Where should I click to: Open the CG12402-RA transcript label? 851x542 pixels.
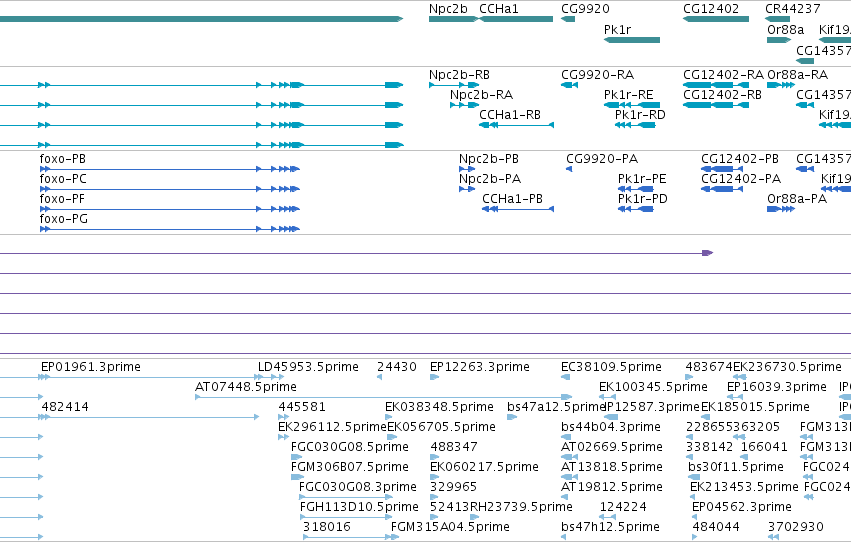tap(723, 75)
